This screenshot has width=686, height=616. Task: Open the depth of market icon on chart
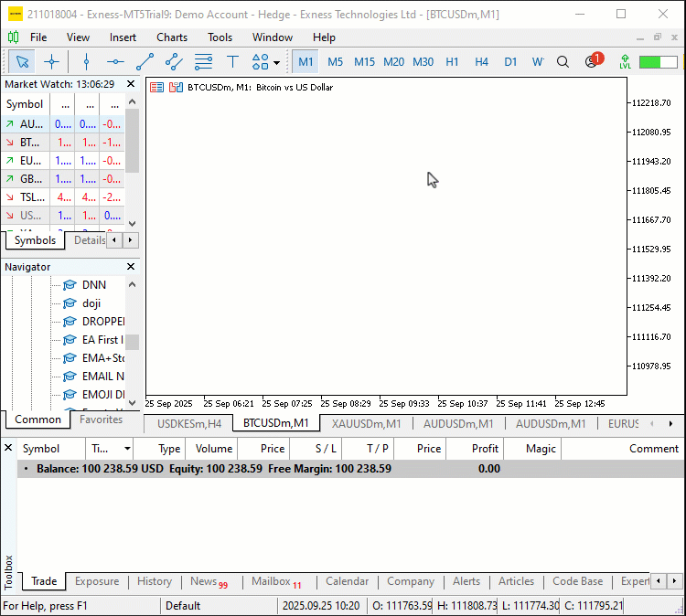coord(176,88)
